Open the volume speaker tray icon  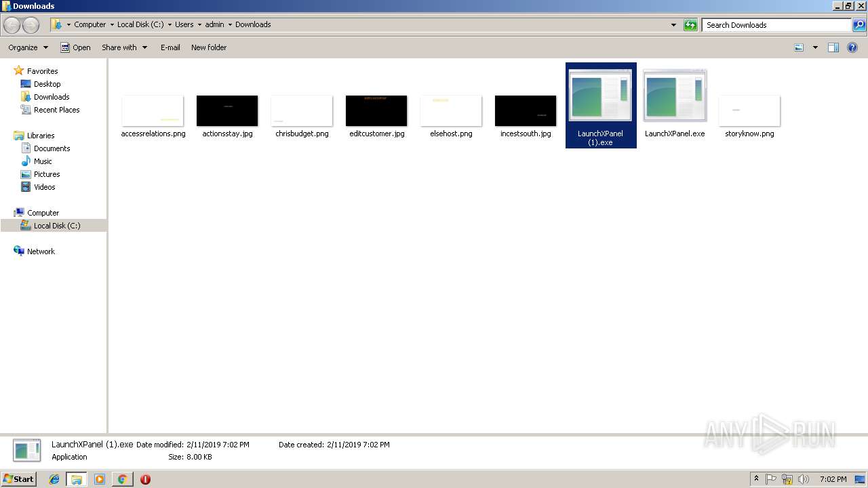coord(803,479)
